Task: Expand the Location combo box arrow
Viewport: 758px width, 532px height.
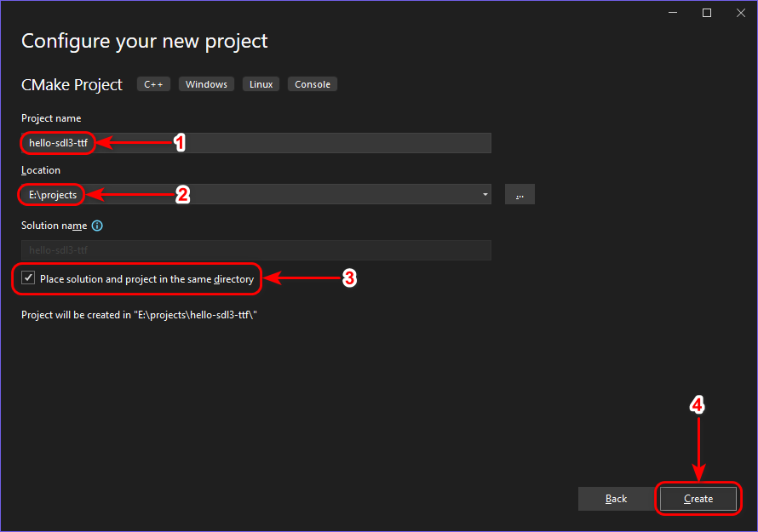Action: click(485, 194)
